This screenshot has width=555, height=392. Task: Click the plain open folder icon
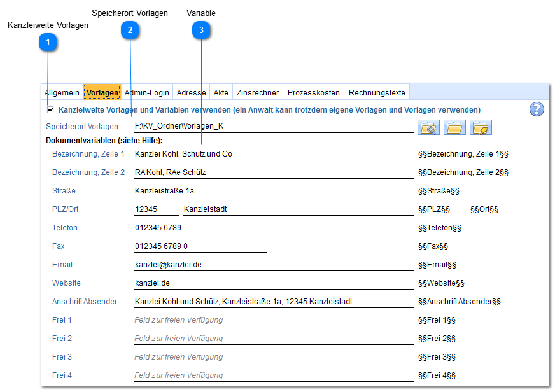(x=454, y=127)
